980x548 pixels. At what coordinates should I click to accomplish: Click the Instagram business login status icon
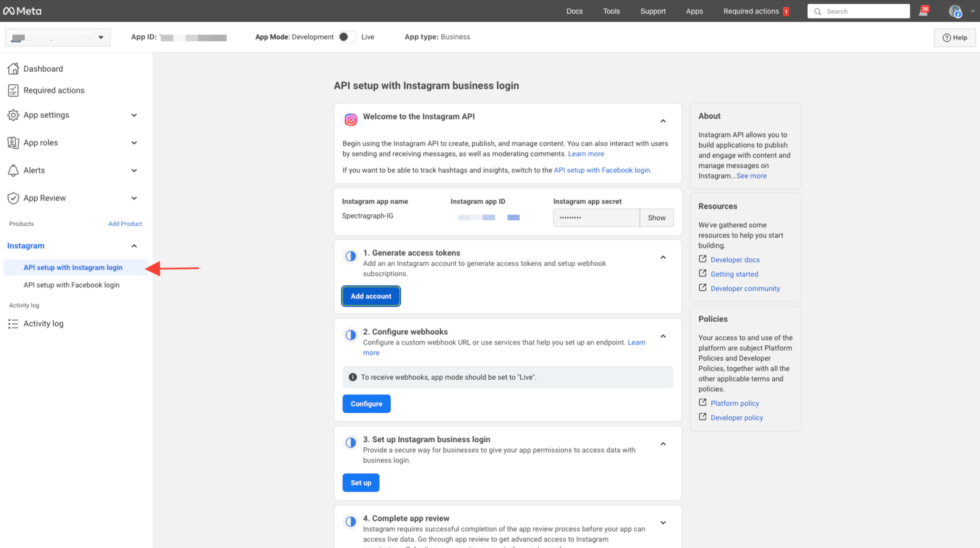351,442
